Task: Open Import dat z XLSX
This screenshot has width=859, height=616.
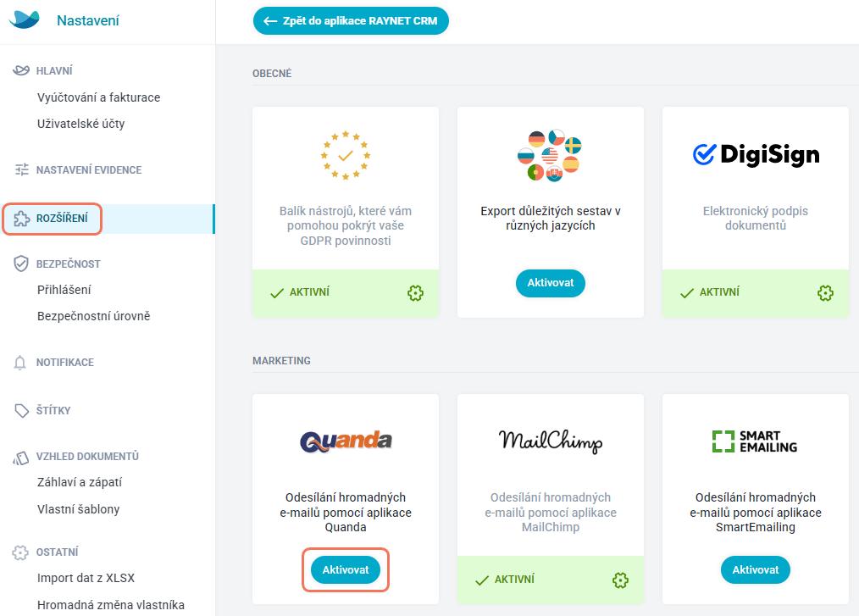Action: (x=86, y=578)
